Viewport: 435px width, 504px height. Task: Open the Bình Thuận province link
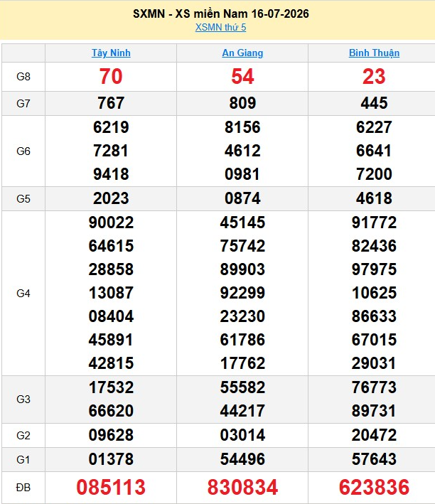click(x=375, y=53)
